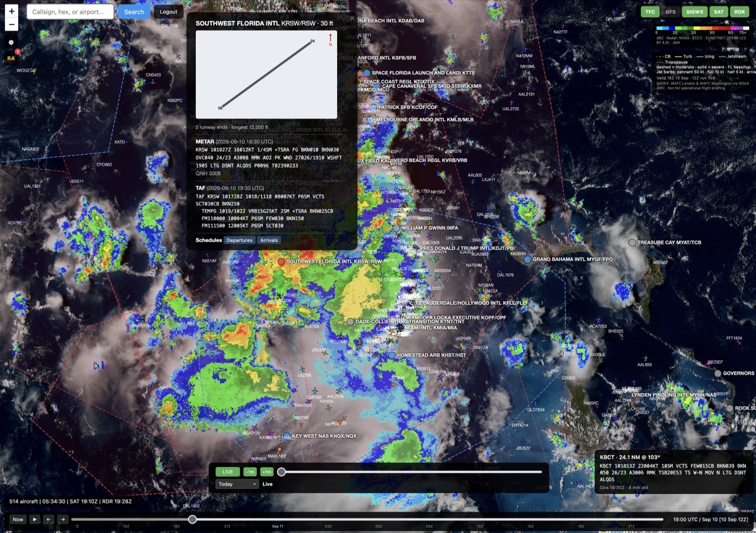Viewport: 756px width, 533px height.
Task: Click aircraft label NASA802
Action: click(30, 149)
